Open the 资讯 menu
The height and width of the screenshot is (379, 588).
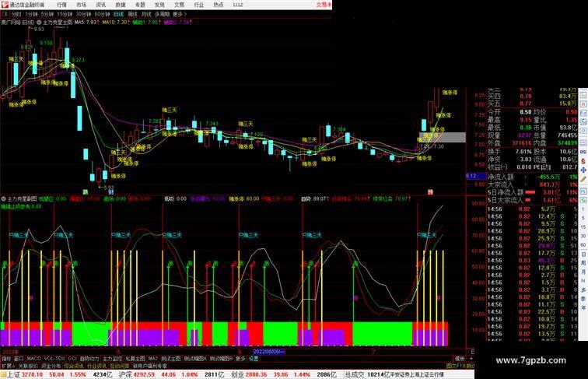[x=100, y=5]
